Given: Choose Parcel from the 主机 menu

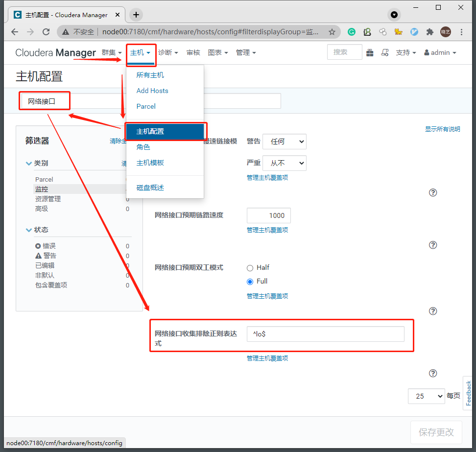Looking at the screenshot, I should coord(146,106).
